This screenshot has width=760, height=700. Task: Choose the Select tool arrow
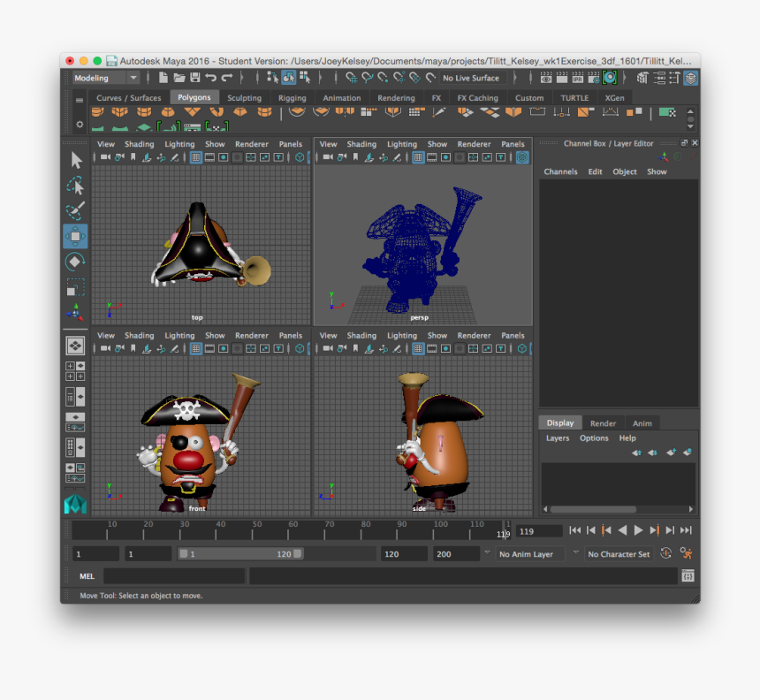pos(74,161)
